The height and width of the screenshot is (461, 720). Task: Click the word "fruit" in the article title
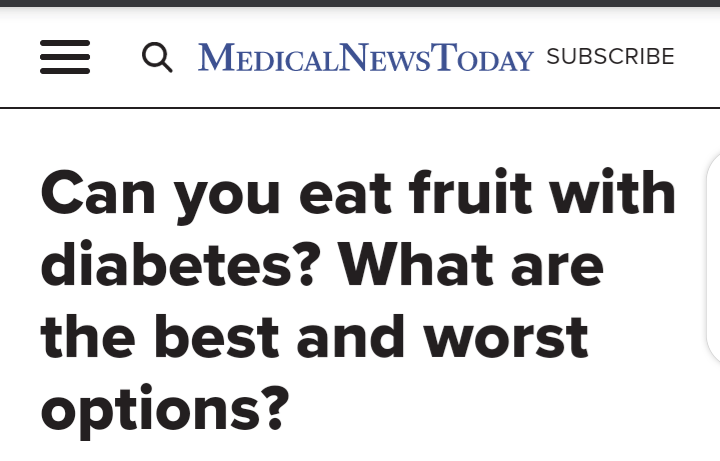click(x=470, y=192)
